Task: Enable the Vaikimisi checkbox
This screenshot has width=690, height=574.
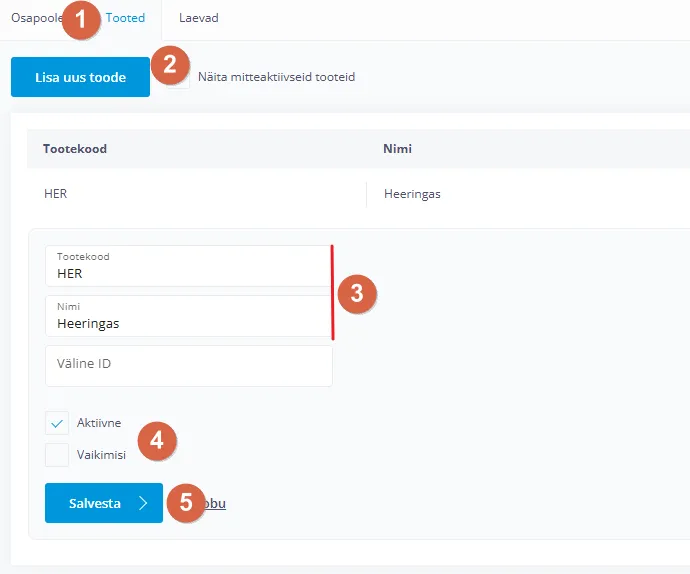Action: click(x=57, y=454)
